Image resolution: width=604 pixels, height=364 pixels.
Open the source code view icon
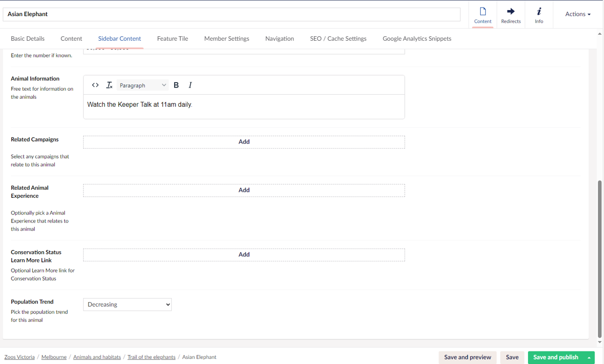(95, 85)
